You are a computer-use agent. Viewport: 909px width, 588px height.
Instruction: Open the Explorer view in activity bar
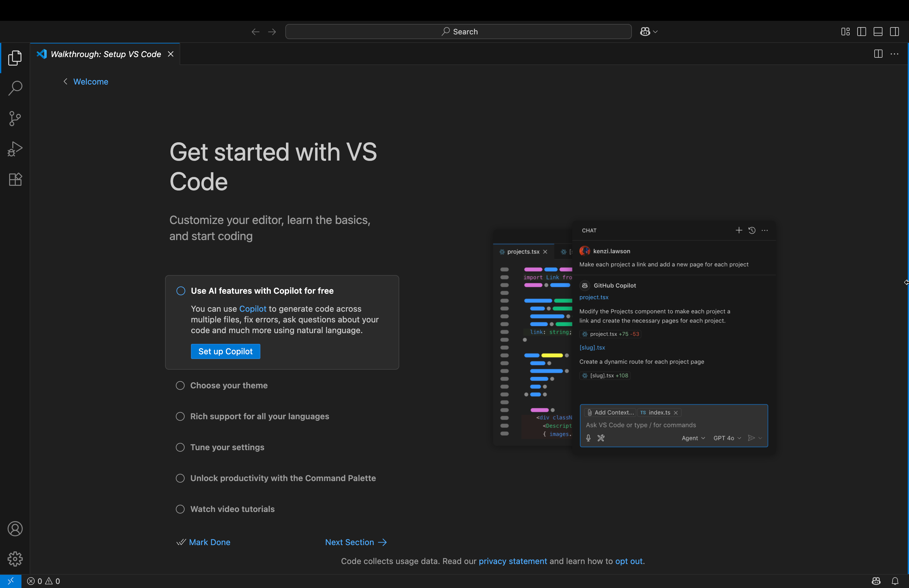[15, 58]
